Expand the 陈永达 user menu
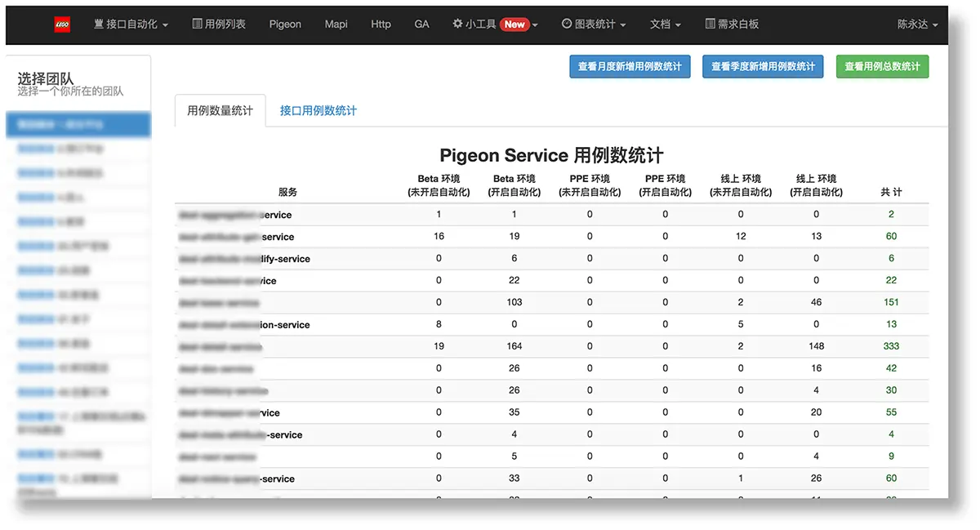 917,24
